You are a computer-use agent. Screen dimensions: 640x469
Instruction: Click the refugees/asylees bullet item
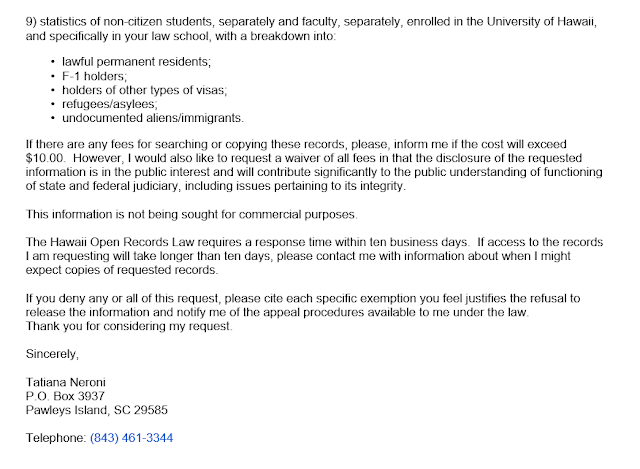[110, 104]
